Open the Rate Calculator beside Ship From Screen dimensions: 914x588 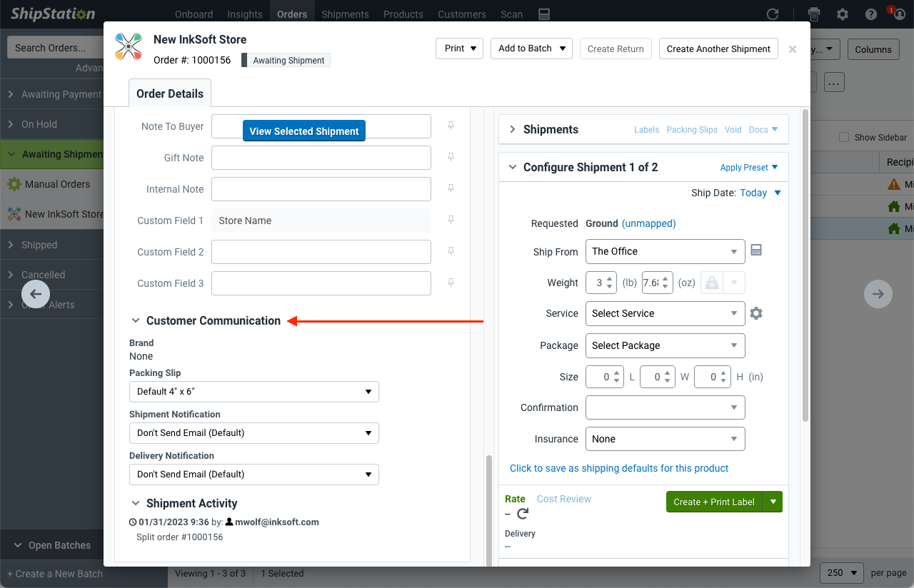[x=756, y=250]
